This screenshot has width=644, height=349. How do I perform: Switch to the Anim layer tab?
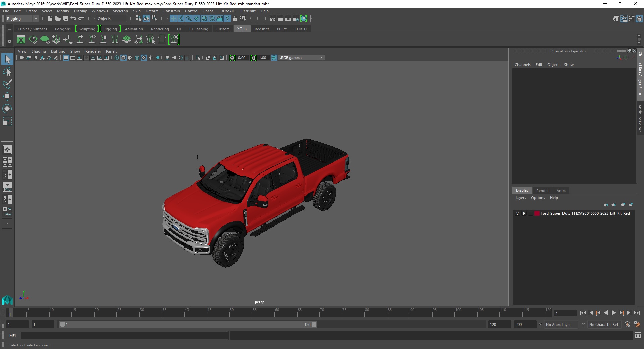click(x=561, y=190)
